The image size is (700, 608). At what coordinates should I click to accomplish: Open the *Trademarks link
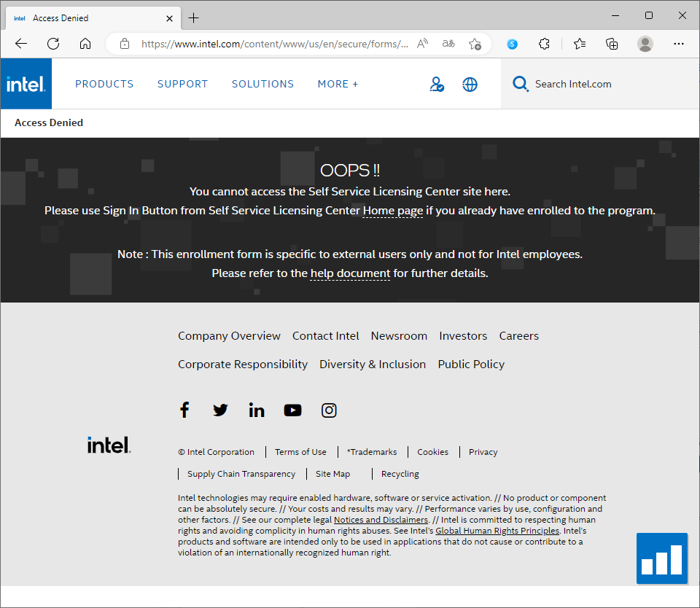372,452
